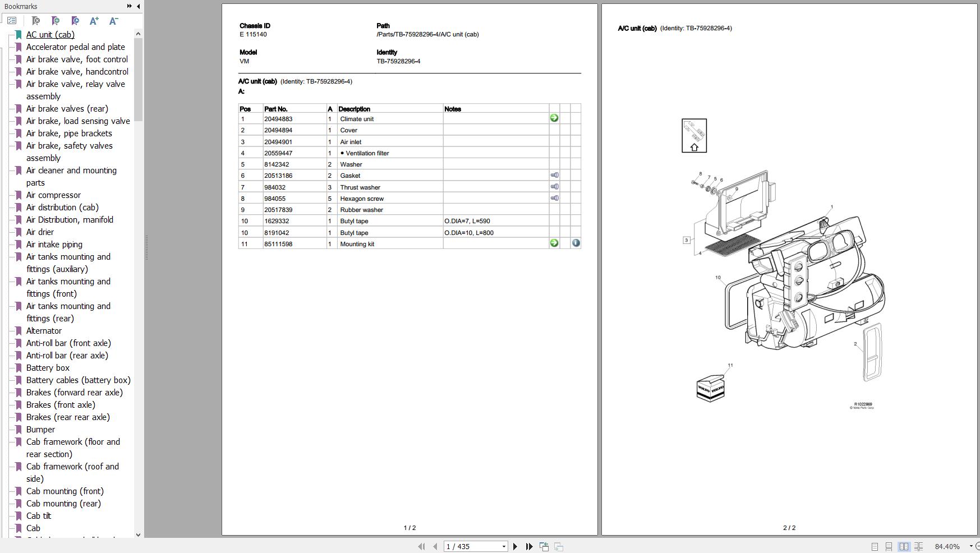The image size is (980, 553).
Task: Open Air cleaner and mounting parts bookmark
Action: (71, 177)
